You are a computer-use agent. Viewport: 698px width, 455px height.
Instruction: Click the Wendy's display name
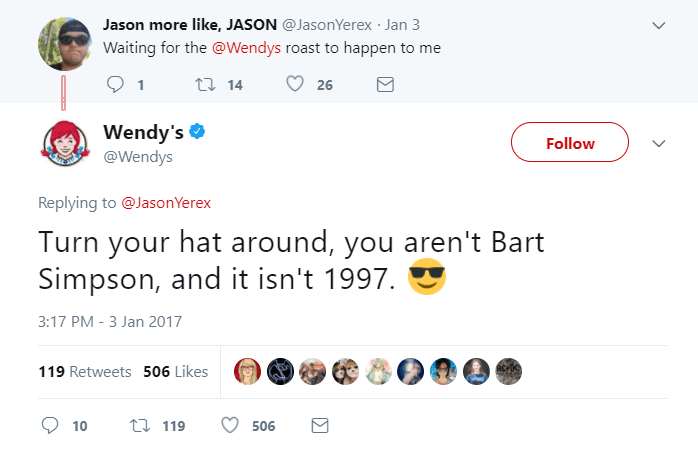144,132
